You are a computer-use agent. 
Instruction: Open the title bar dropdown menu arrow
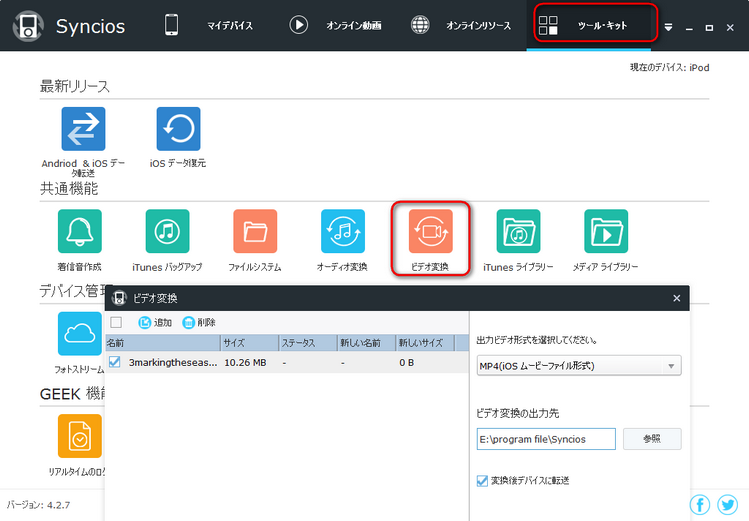[668, 28]
